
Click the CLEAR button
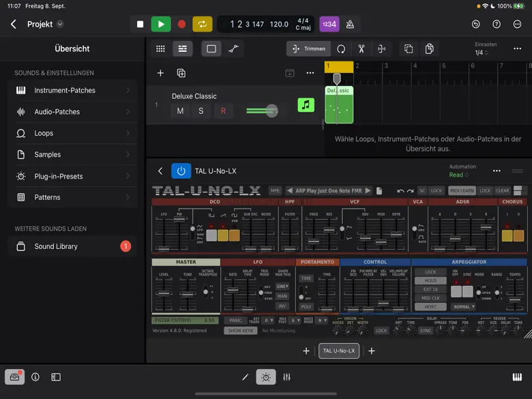click(x=502, y=191)
